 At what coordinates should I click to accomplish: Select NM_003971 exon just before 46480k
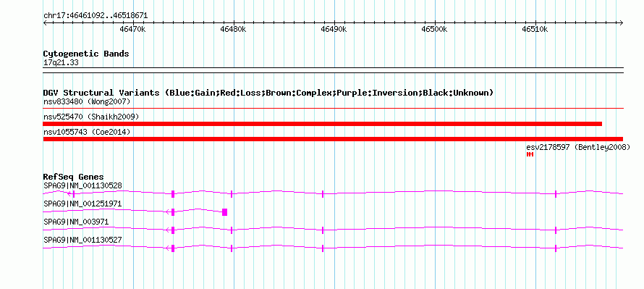point(232,230)
